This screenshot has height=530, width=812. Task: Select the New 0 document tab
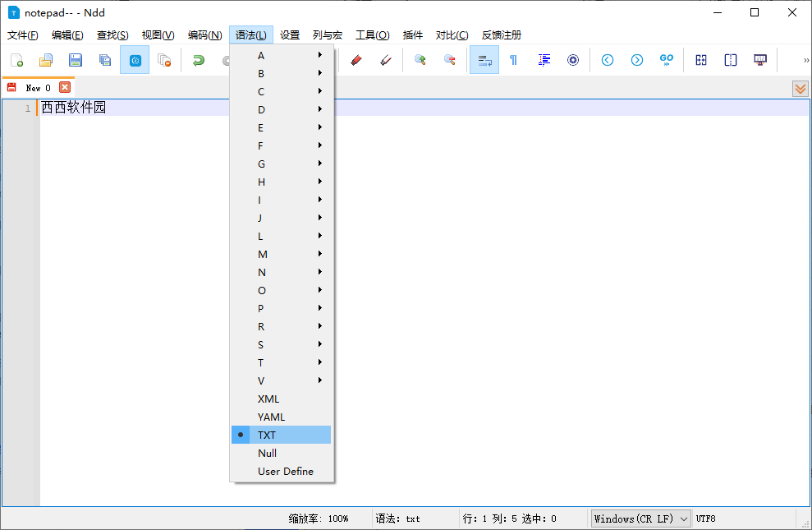coord(39,88)
